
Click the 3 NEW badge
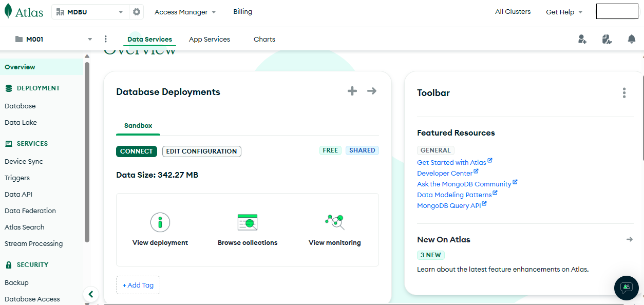431,255
